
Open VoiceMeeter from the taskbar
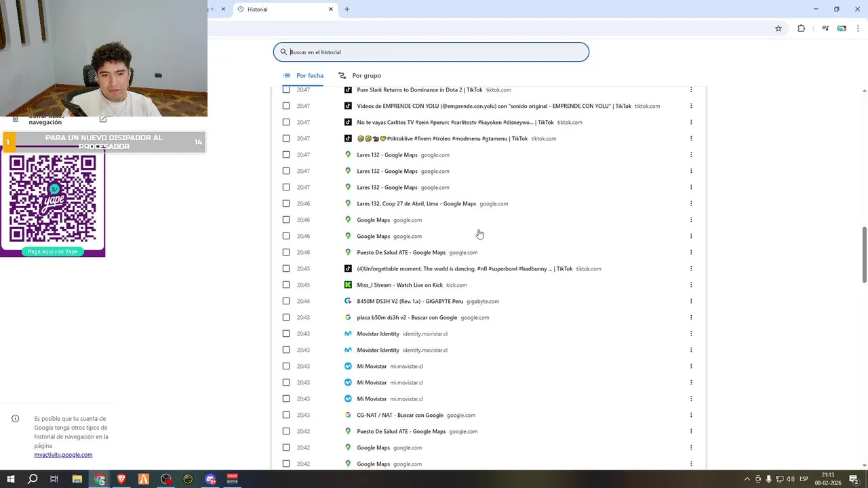(x=233, y=479)
